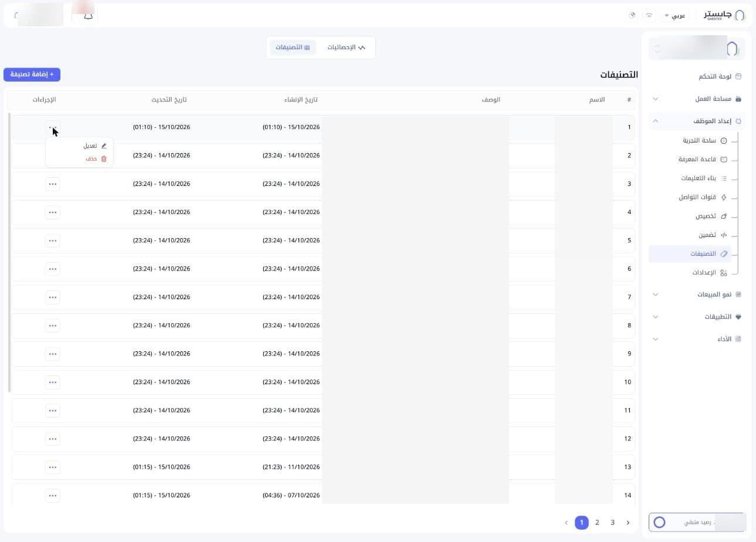Expand the Applications (التطبيقات) section
Image resolution: width=756 pixels, height=542 pixels.
(697, 317)
